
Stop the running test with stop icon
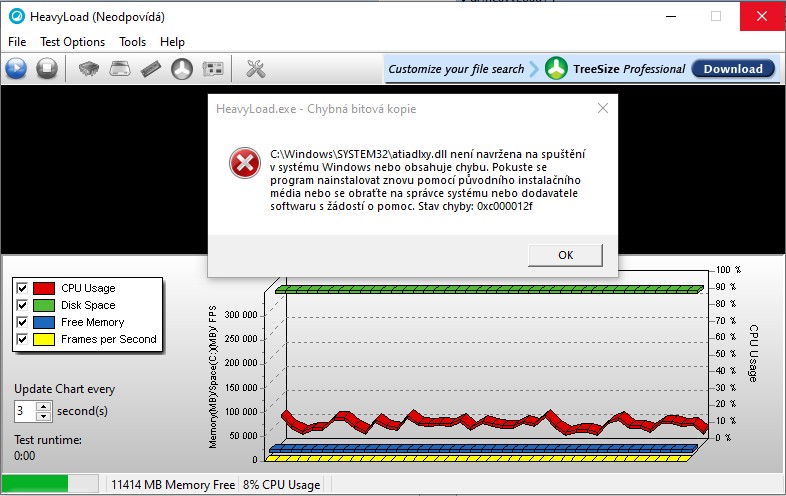coord(47,68)
